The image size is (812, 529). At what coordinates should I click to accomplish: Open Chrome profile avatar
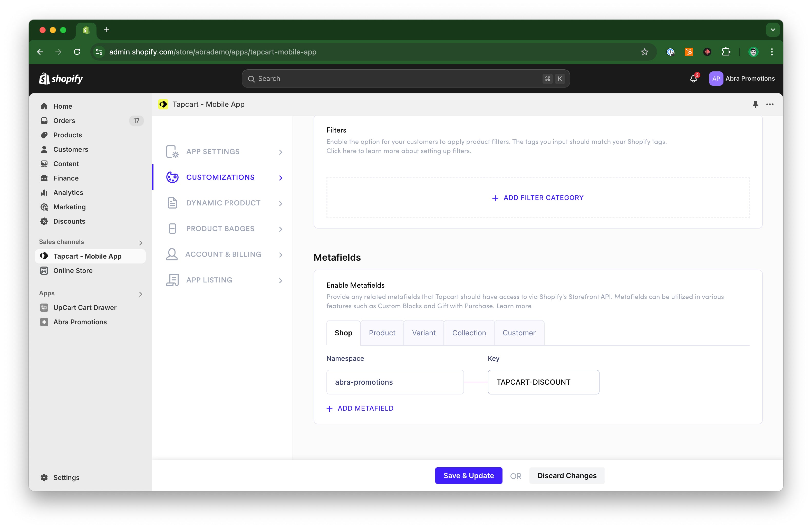click(x=753, y=52)
